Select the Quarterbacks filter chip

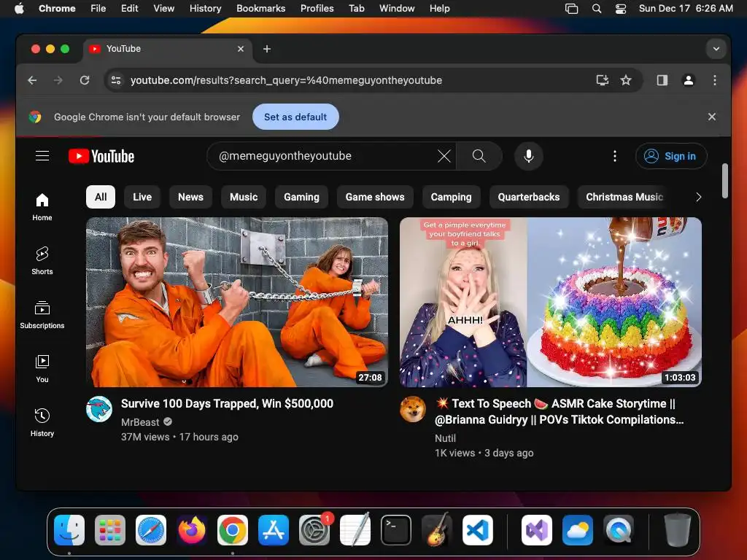tap(529, 197)
